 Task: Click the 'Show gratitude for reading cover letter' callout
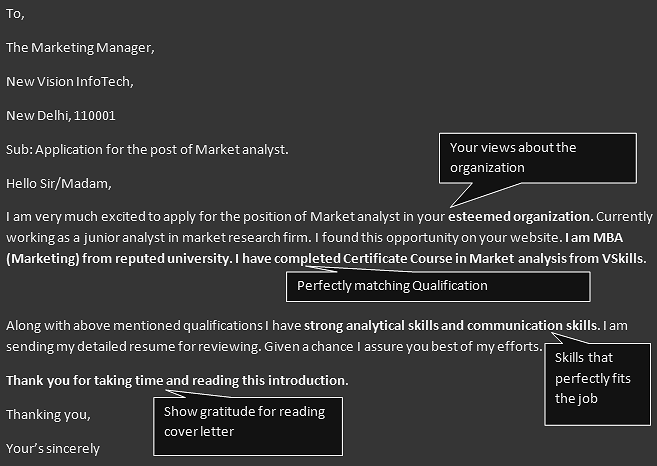pos(248,426)
